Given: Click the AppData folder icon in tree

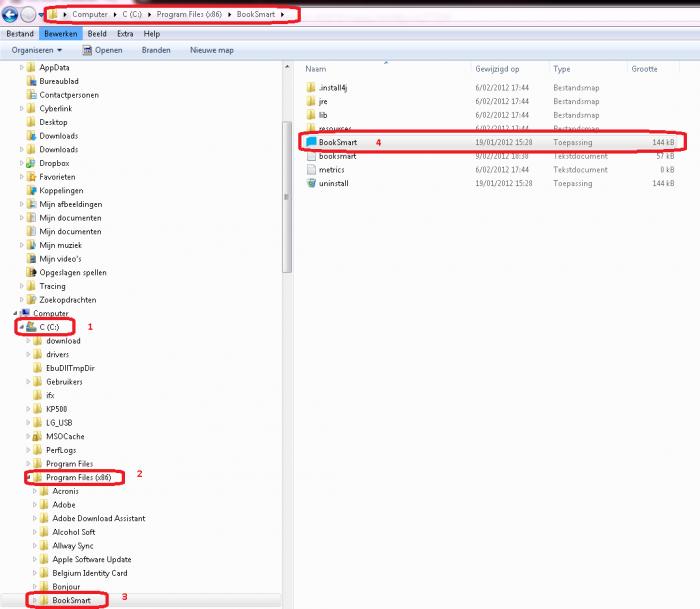Looking at the screenshot, I should 31,67.
